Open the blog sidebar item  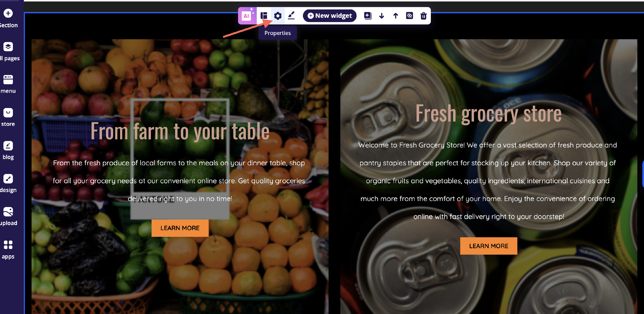(8, 150)
